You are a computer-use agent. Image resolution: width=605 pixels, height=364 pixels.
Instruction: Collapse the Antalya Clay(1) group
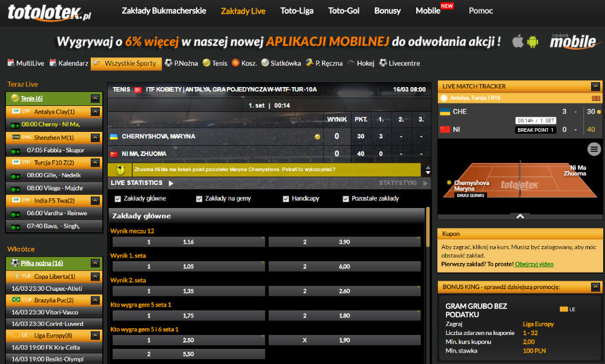(95, 112)
